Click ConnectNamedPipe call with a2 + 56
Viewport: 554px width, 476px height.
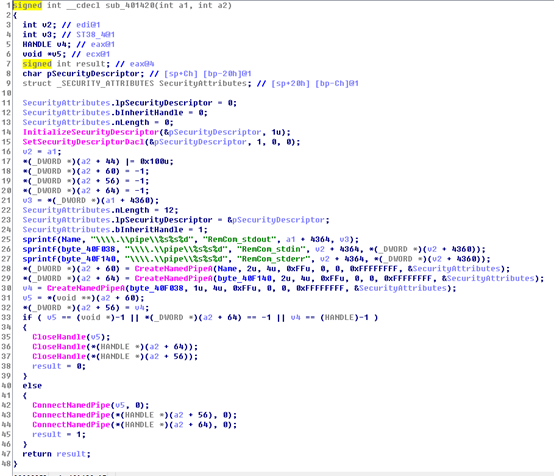click(134, 415)
